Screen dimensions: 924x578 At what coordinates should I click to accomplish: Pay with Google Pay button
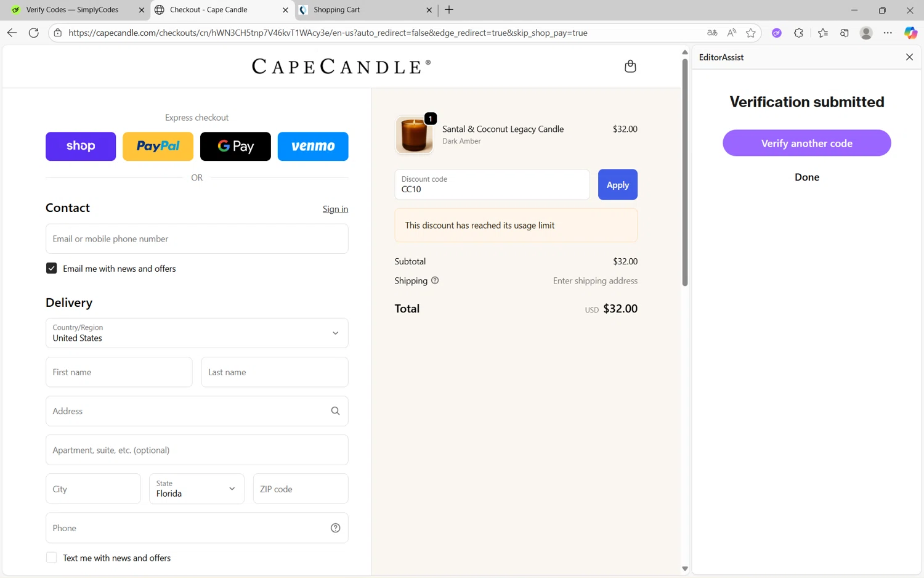click(x=235, y=147)
